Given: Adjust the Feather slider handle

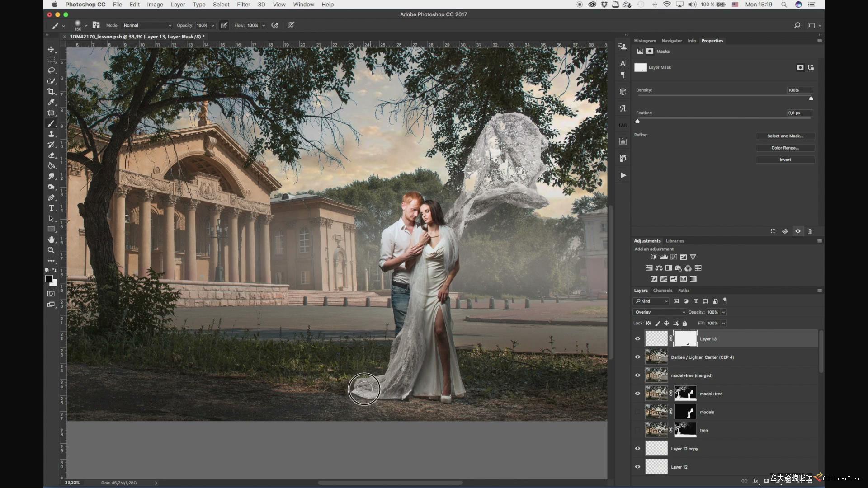Looking at the screenshot, I should pyautogui.click(x=637, y=121).
